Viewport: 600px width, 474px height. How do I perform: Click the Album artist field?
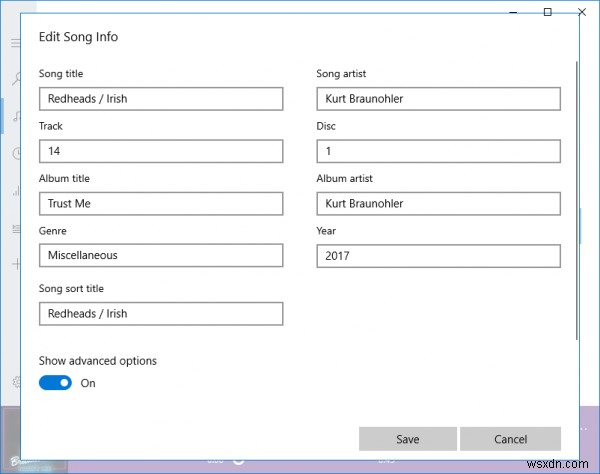[x=439, y=204]
